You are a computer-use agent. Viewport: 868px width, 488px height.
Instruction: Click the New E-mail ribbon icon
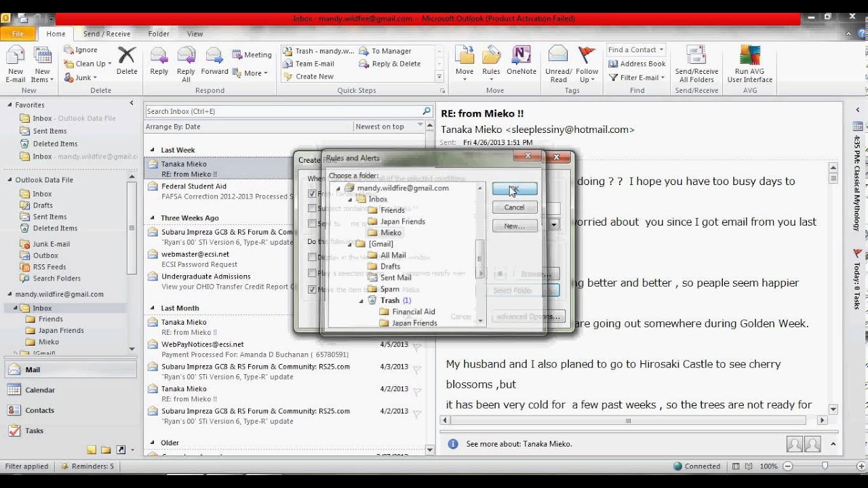coord(15,65)
